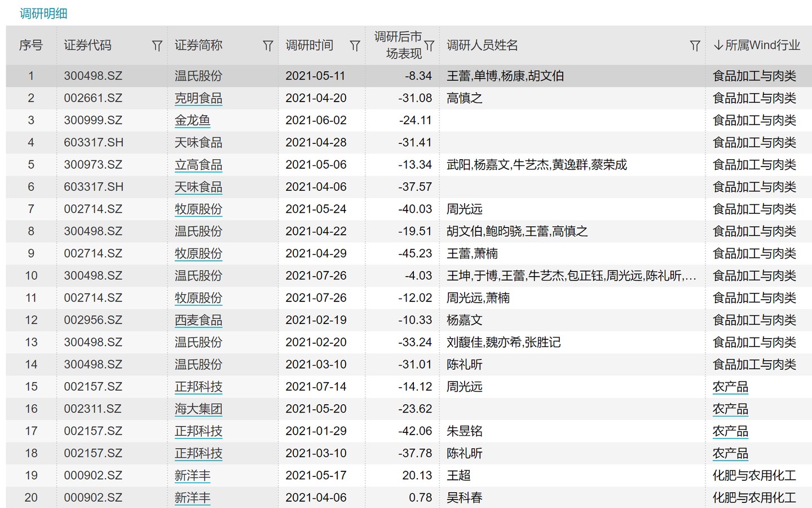This screenshot has height=508, width=812.
Task: Open the 西麦食品 stock link
Action: [x=198, y=320]
